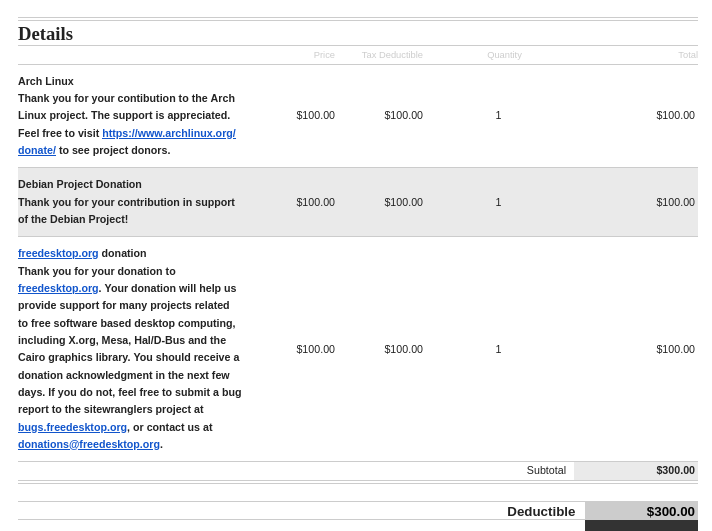The image size is (712, 531).
Task: Click the Tax Deductible column header
Action: point(392,55)
